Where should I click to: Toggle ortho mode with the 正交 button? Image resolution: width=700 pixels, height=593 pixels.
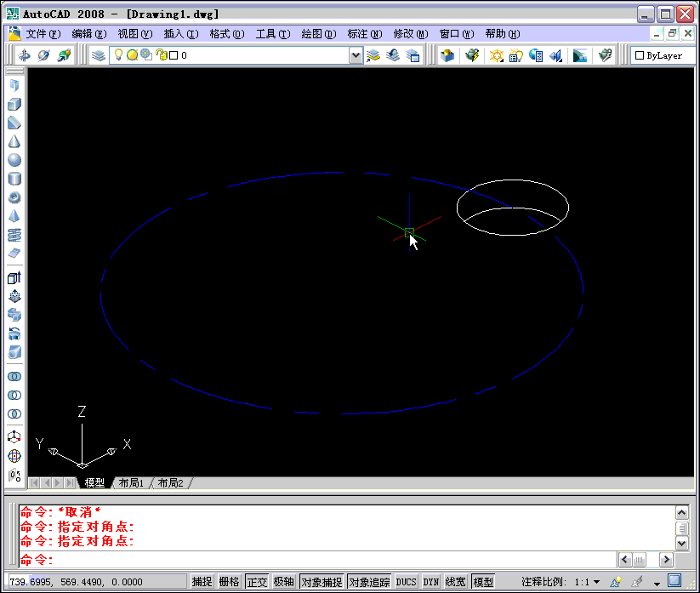257,581
